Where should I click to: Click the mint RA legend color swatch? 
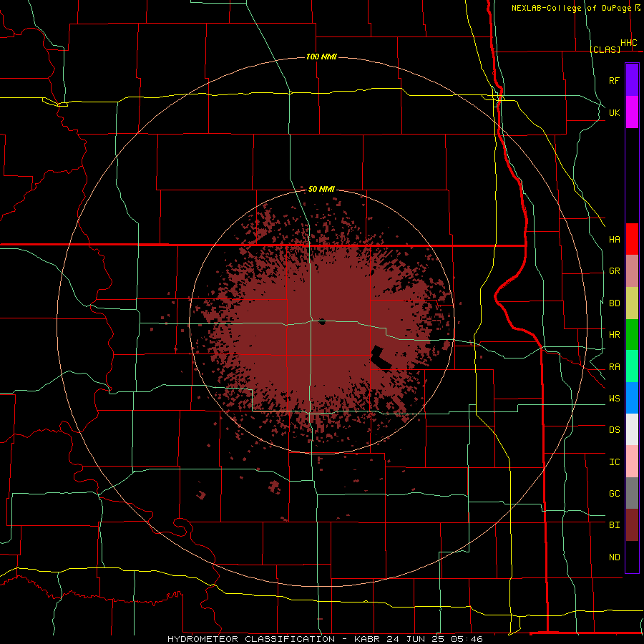point(632,366)
